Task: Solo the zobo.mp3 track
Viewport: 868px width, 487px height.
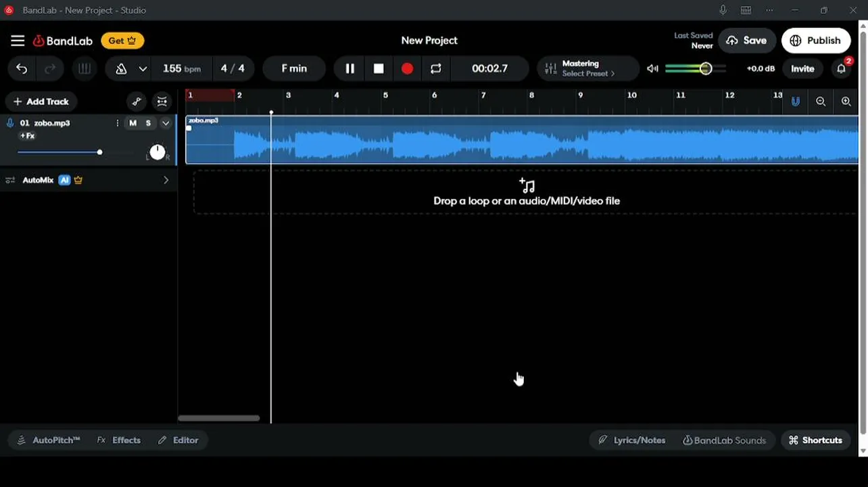Action: point(148,123)
